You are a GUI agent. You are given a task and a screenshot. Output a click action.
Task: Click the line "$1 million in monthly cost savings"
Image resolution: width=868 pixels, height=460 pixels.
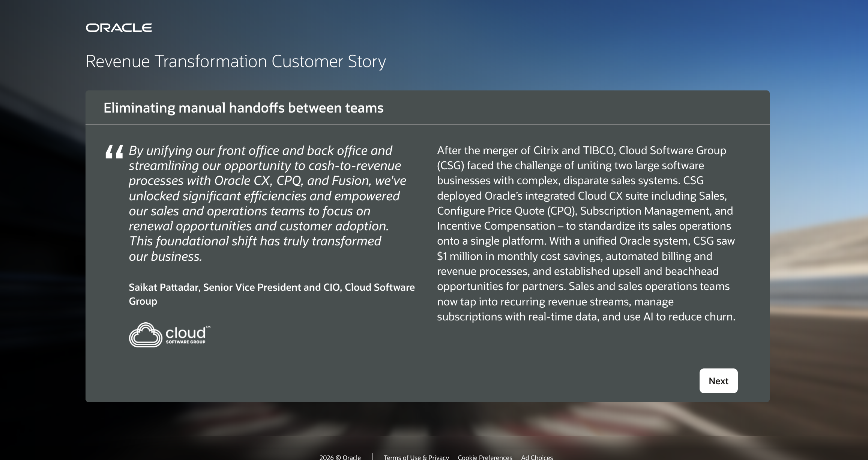(574, 256)
